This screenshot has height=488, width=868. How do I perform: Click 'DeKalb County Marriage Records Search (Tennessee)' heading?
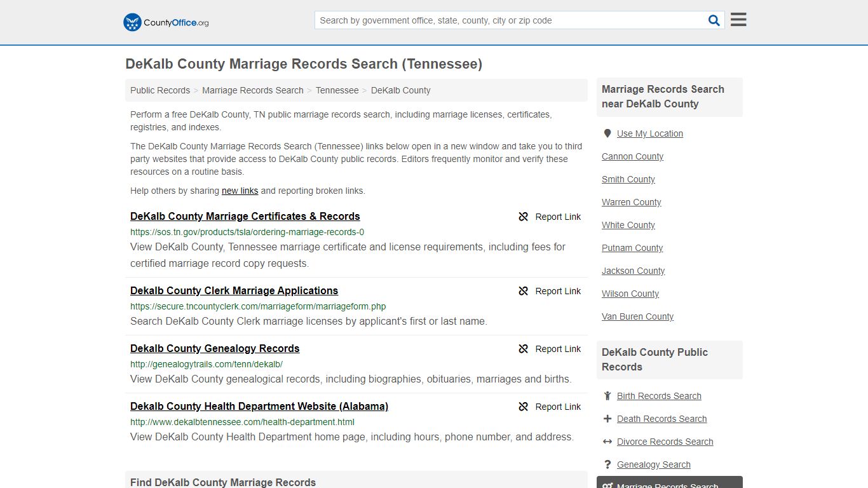(x=304, y=64)
